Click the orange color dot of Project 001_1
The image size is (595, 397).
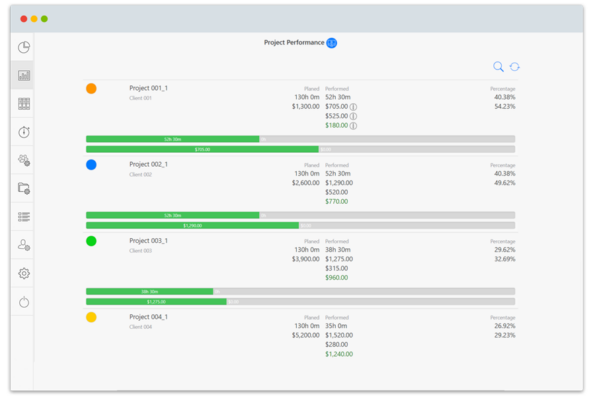point(91,88)
